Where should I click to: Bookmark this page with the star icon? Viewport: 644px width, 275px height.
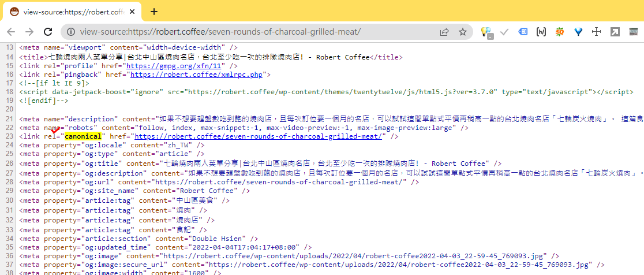coord(463,32)
